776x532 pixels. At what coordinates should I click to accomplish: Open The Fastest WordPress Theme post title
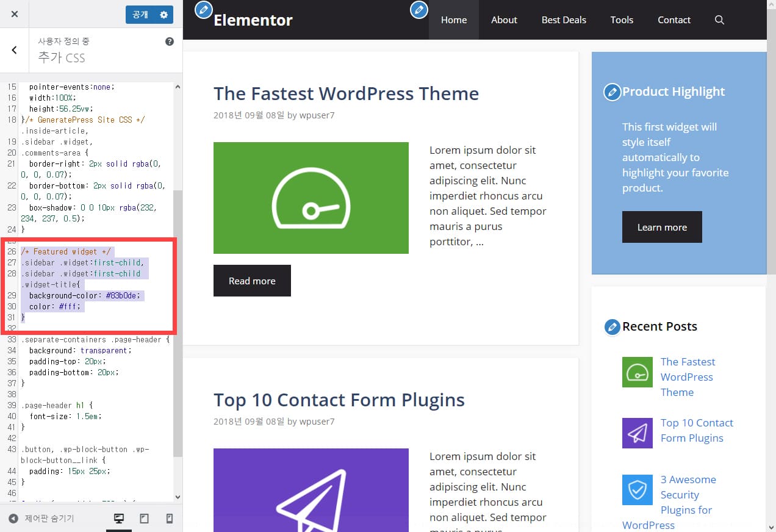(x=346, y=93)
